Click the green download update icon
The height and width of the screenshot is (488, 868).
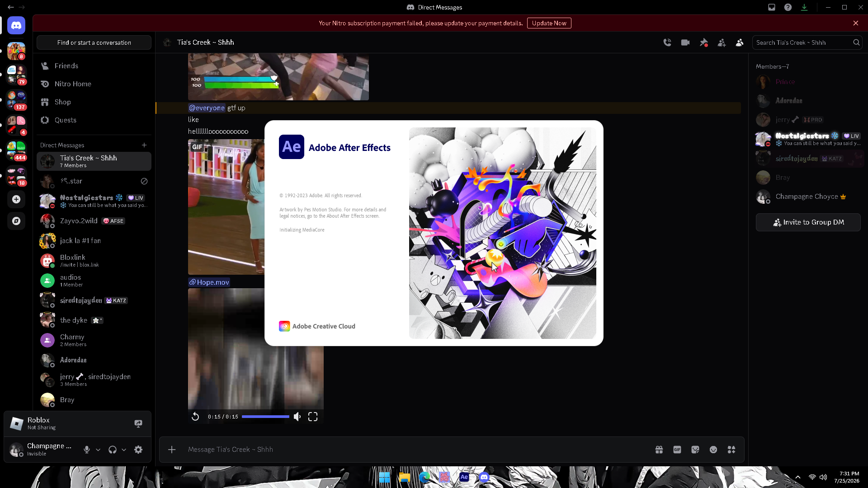click(x=804, y=7)
